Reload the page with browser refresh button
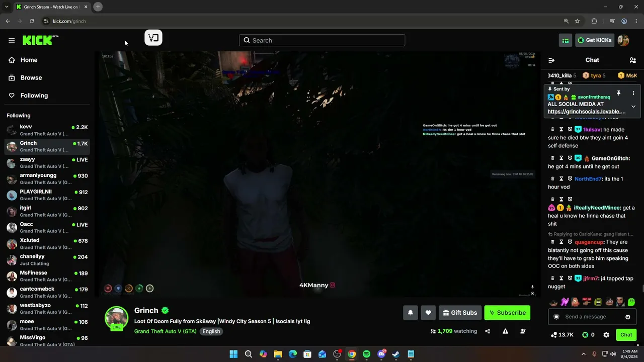Image resolution: width=644 pixels, height=362 pixels. click(32, 21)
